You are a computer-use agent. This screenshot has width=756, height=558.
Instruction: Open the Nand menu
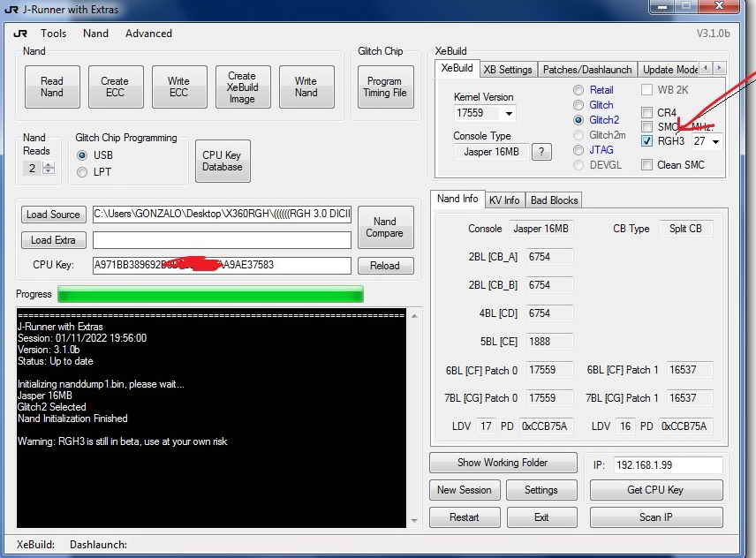pos(95,34)
